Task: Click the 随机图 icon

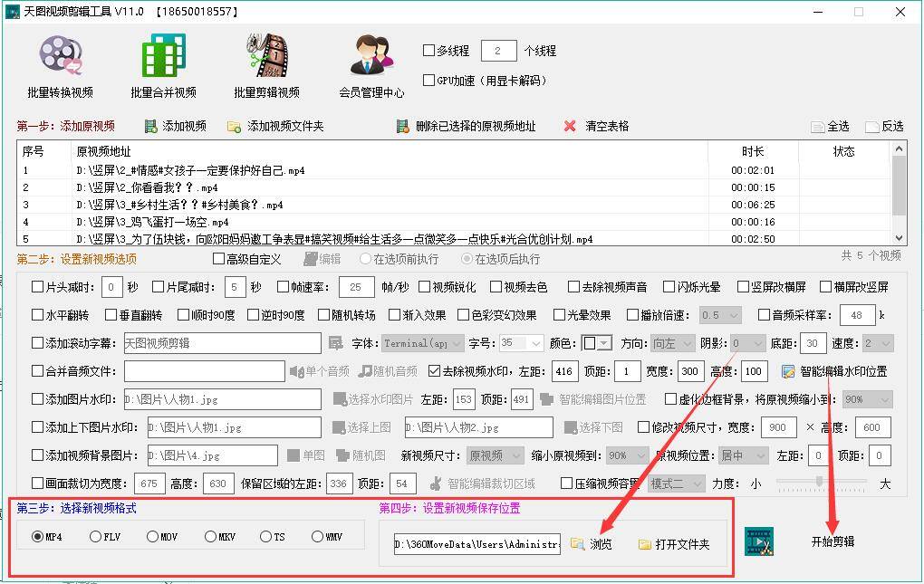Action: (342, 455)
